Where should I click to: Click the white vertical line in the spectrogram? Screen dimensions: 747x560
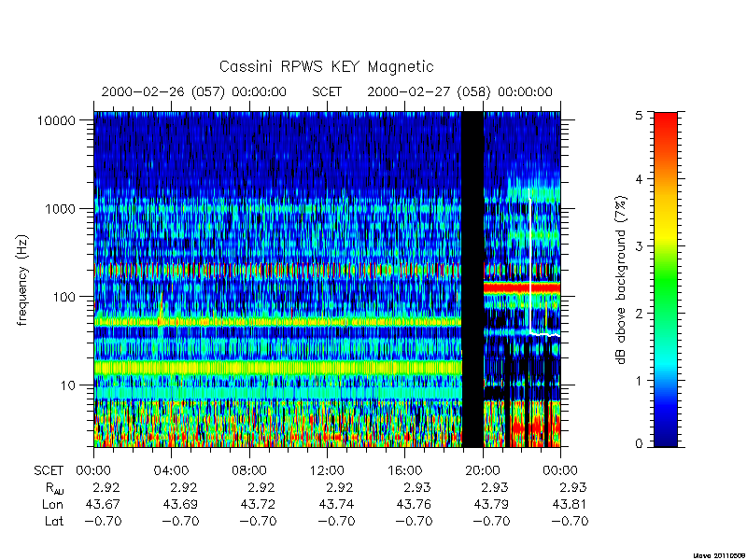pos(530,262)
